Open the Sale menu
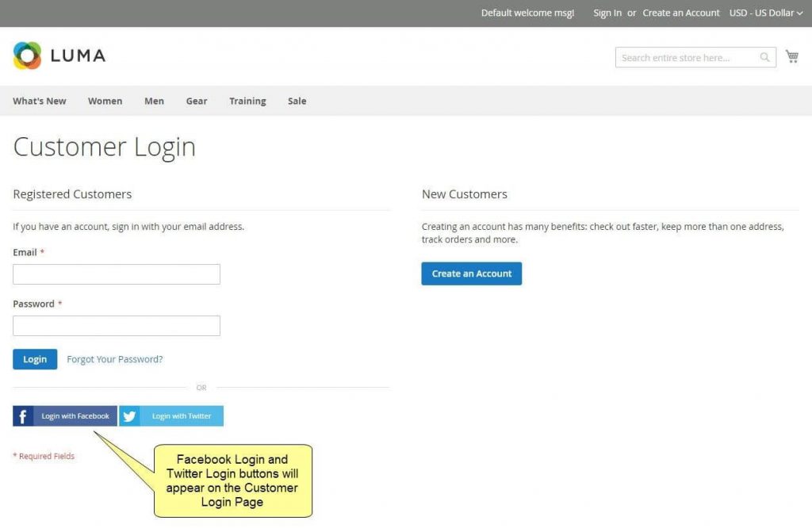Viewport: 812px width, 528px height. pos(297,101)
